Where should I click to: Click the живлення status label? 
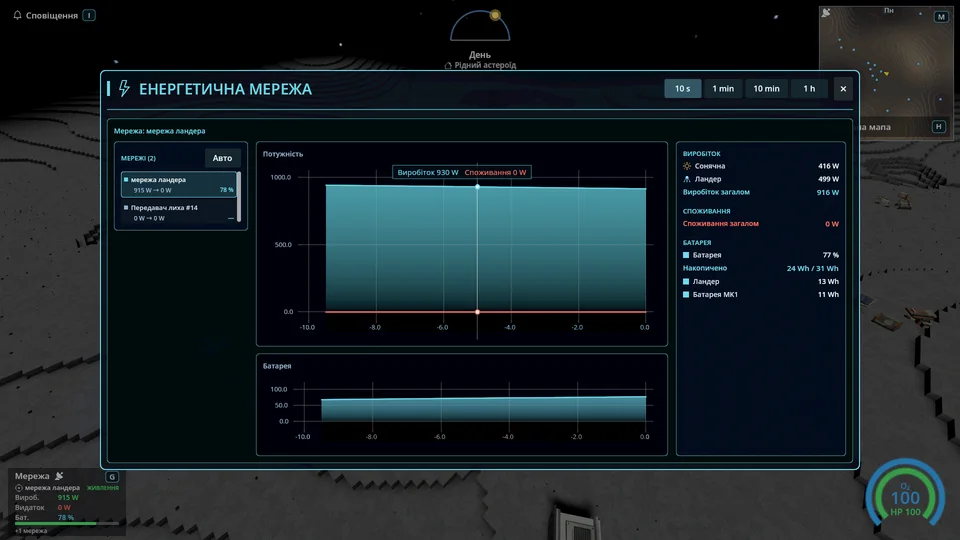click(x=103, y=488)
